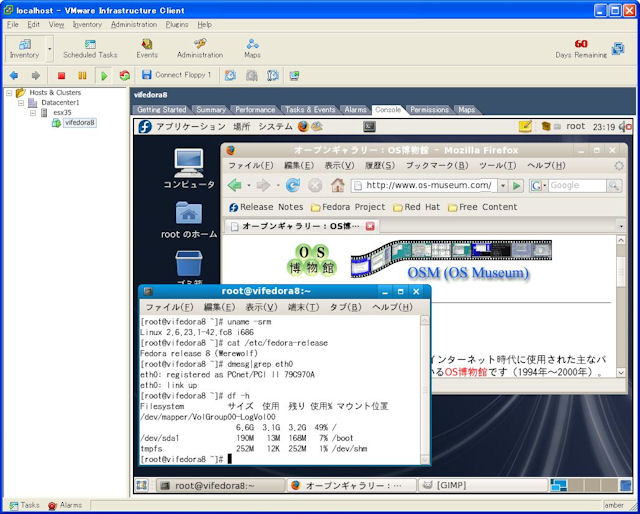Open Administration view
Viewport: 640px width, 514px height.
click(x=200, y=49)
